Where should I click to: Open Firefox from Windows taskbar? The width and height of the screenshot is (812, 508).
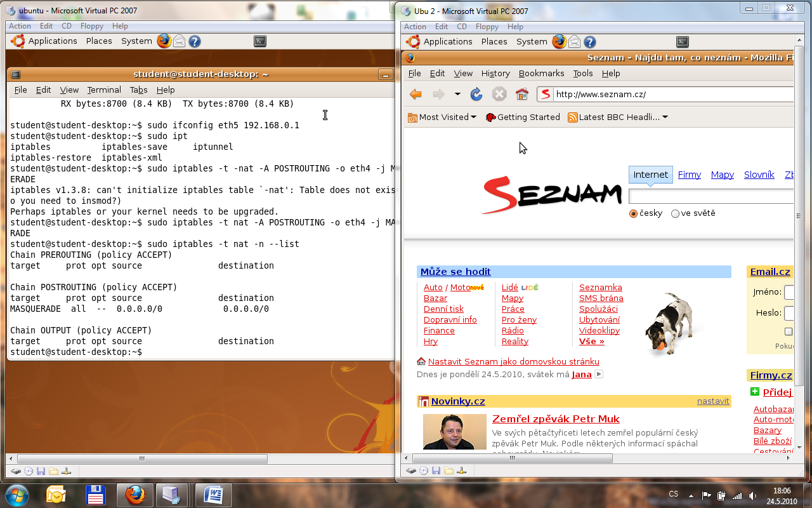[x=135, y=494]
